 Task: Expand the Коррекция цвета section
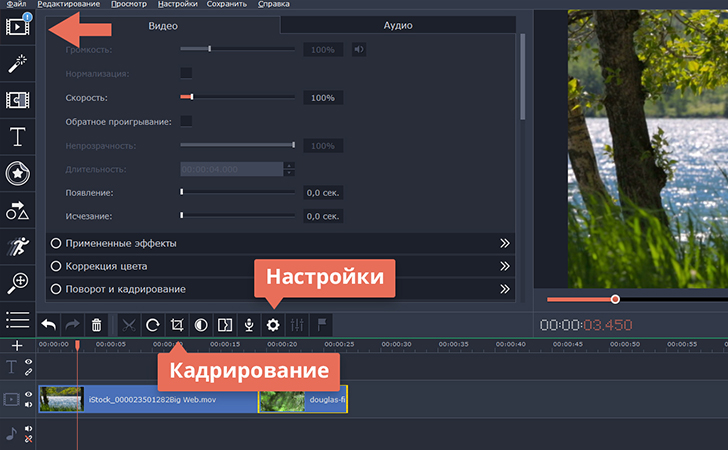280,266
